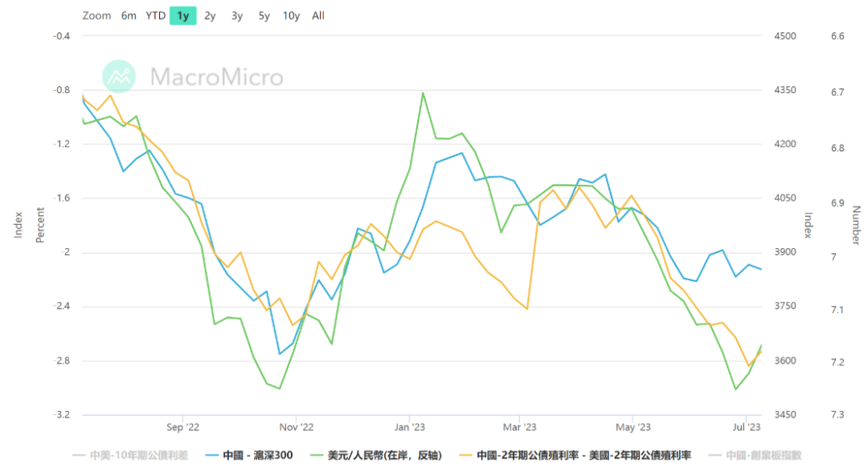Viewport: 868px width, 469px height.
Task: Click the 3450 index axis value
Action: (785, 415)
